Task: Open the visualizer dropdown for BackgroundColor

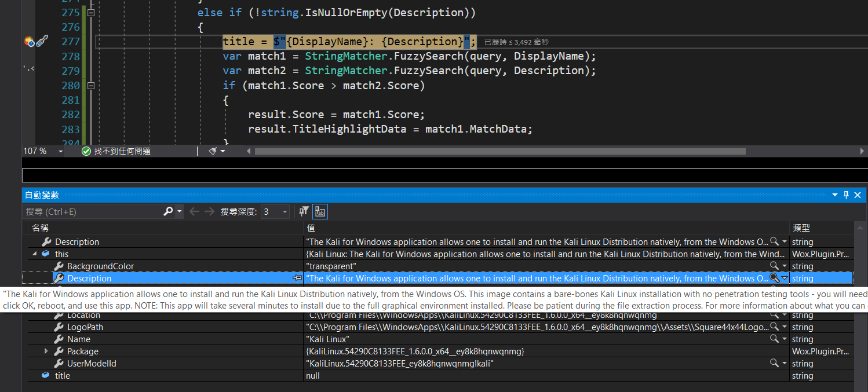Action: pos(785,266)
